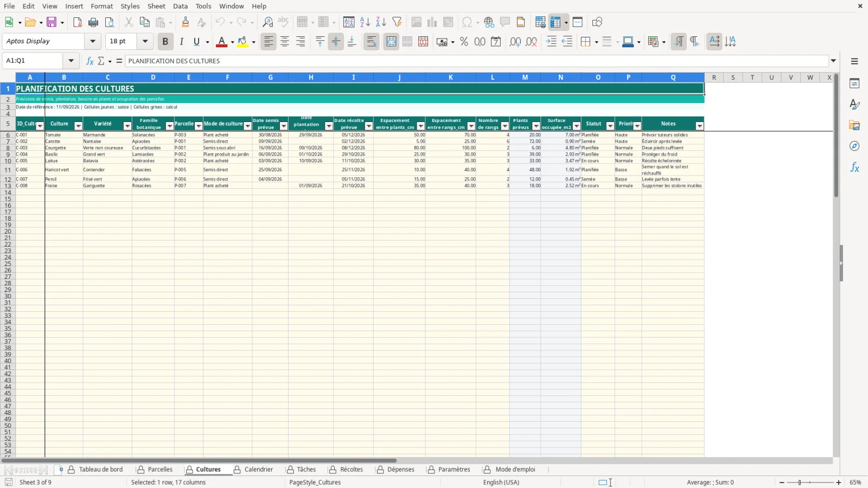
Task: Insert an image
Action: pyautogui.click(x=416, y=22)
